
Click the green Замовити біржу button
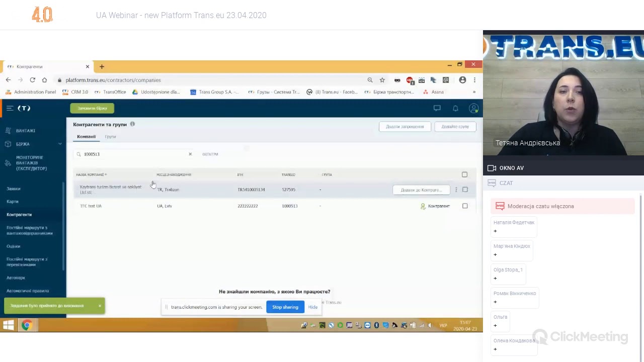pyautogui.click(x=92, y=108)
